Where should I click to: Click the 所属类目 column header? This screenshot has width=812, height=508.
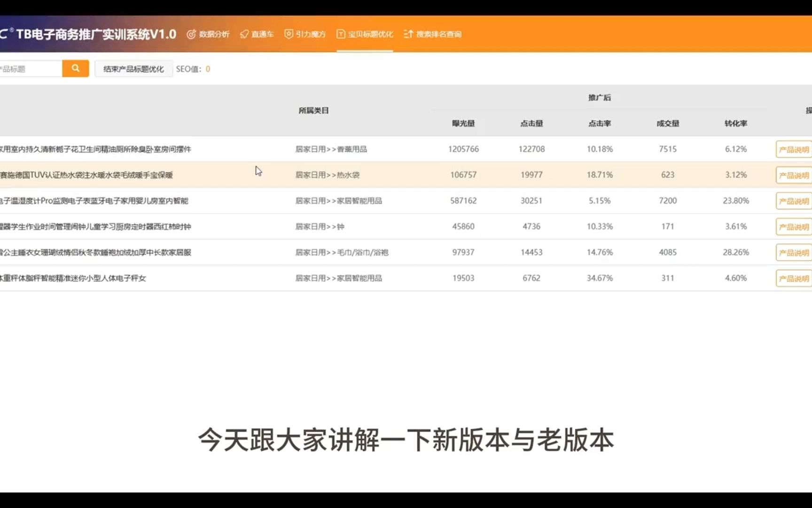click(313, 111)
